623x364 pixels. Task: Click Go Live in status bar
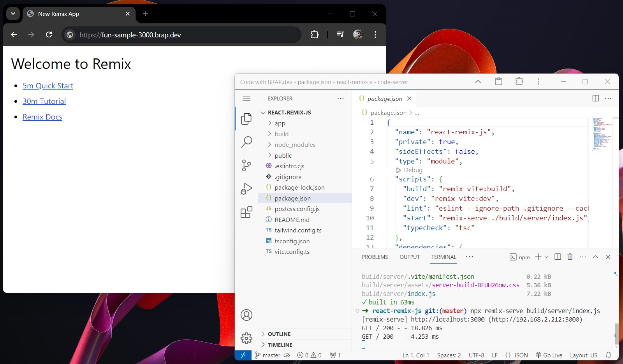549,355
